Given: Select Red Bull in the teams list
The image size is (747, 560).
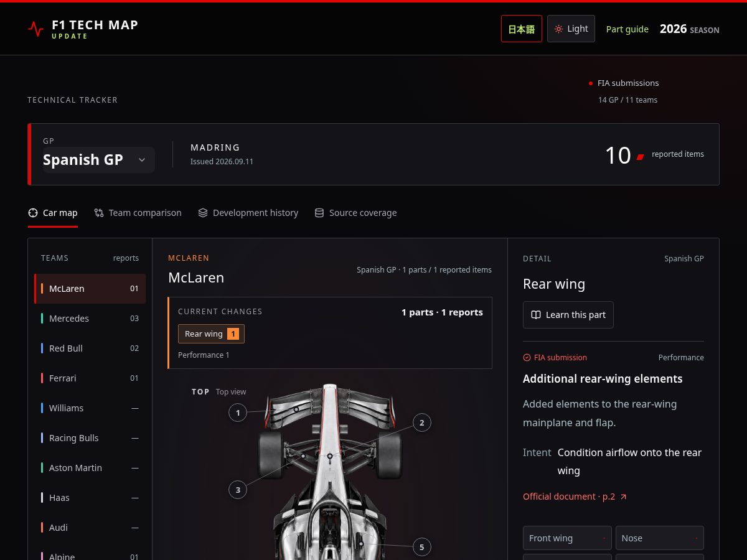Looking at the screenshot, I should coord(90,348).
